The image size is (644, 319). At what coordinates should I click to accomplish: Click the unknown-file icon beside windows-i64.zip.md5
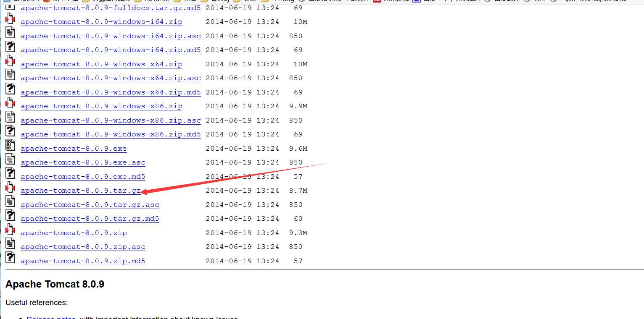10,47
